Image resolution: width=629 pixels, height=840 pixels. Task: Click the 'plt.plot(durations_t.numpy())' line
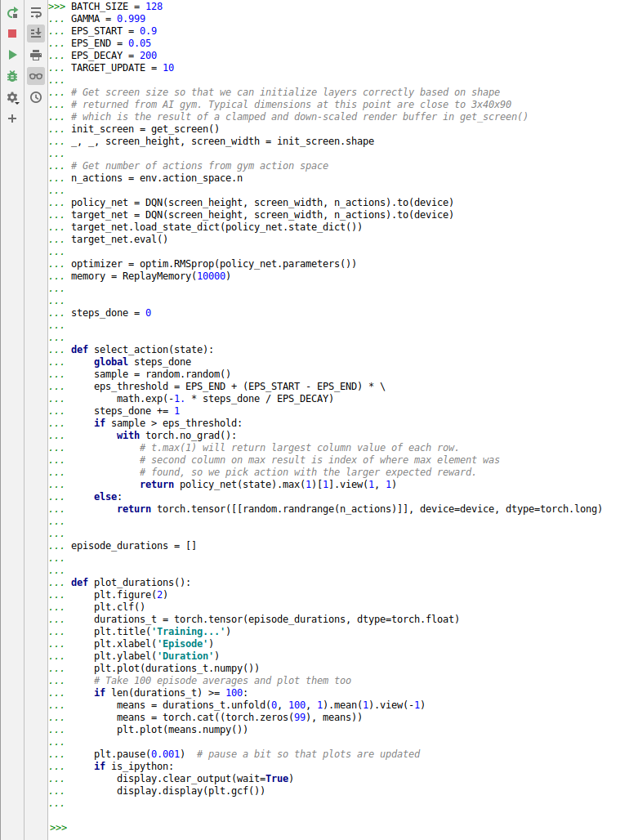[176, 669]
